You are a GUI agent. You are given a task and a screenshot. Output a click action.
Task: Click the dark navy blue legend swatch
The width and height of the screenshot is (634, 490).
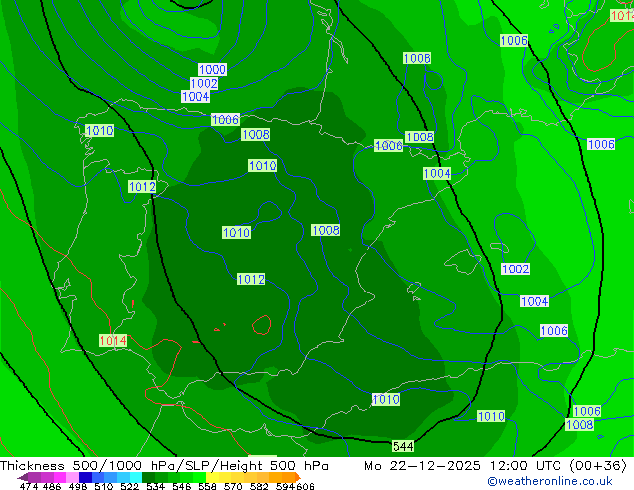click(x=85, y=477)
